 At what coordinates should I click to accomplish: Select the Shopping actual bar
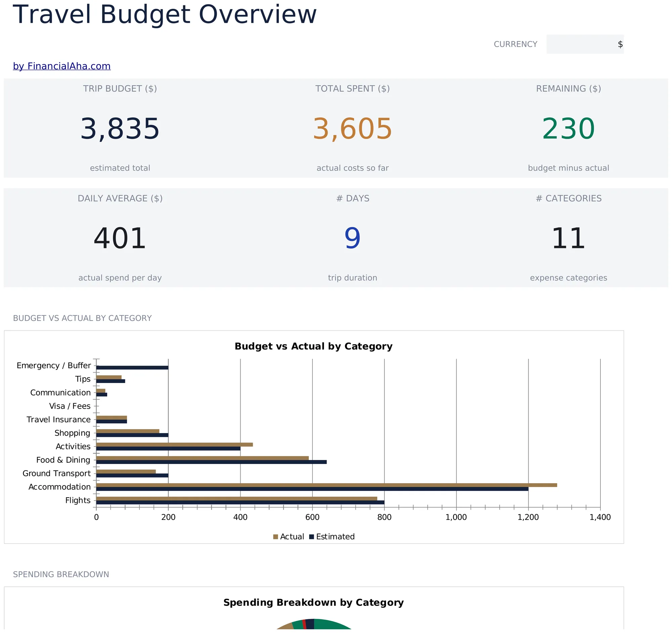click(x=128, y=431)
